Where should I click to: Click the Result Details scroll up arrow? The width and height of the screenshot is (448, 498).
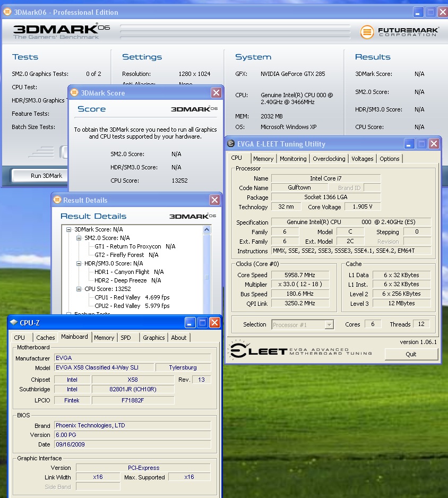206,229
